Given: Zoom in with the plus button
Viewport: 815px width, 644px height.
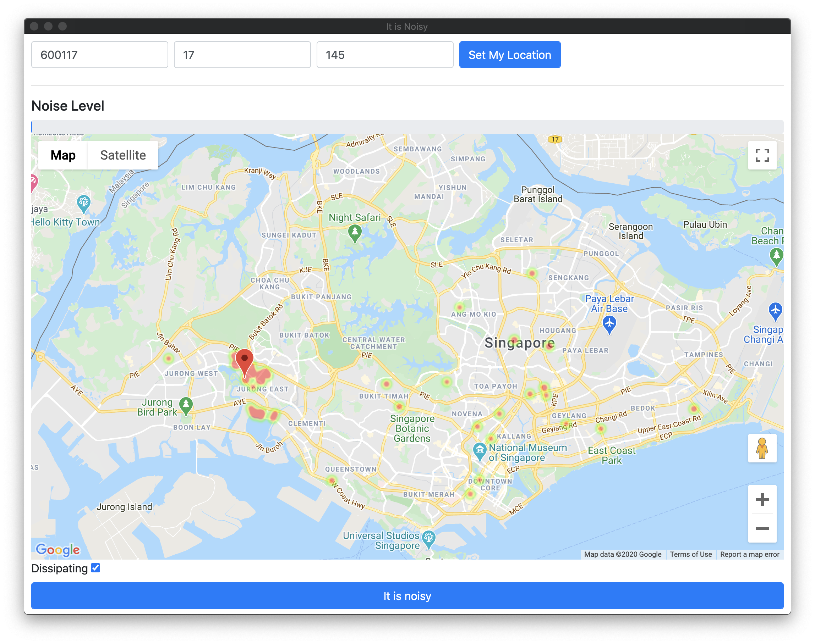Looking at the screenshot, I should click(x=762, y=499).
